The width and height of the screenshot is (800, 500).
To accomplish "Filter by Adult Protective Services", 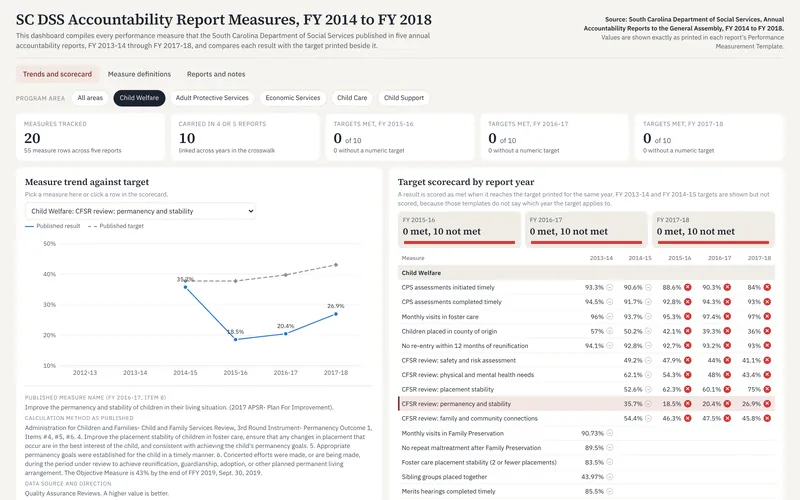I will coord(212,98).
